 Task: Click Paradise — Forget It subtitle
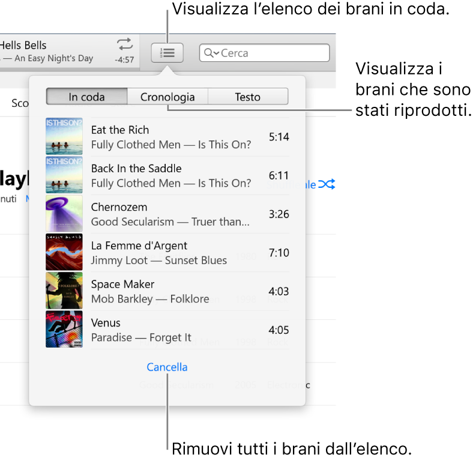coord(141,337)
